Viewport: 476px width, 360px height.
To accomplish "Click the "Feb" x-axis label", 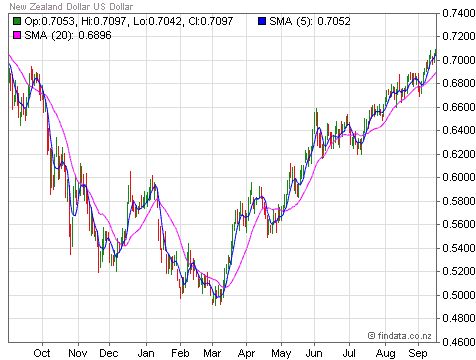I will [180, 353].
